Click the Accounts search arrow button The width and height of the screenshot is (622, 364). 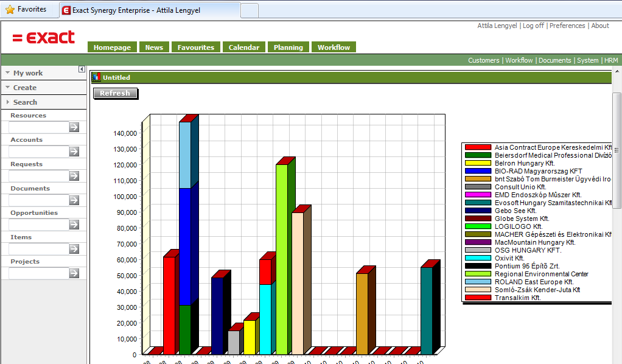tap(74, 151)
